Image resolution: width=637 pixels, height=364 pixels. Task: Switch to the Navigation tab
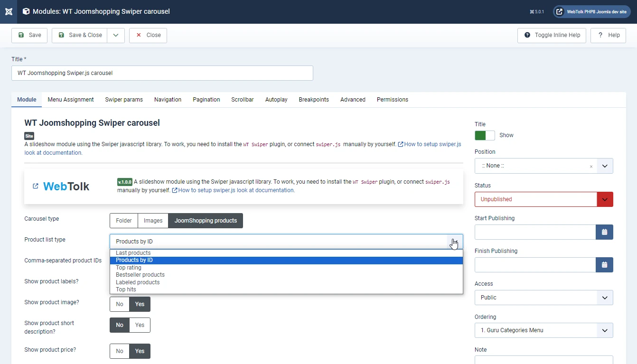coord(168,100)
